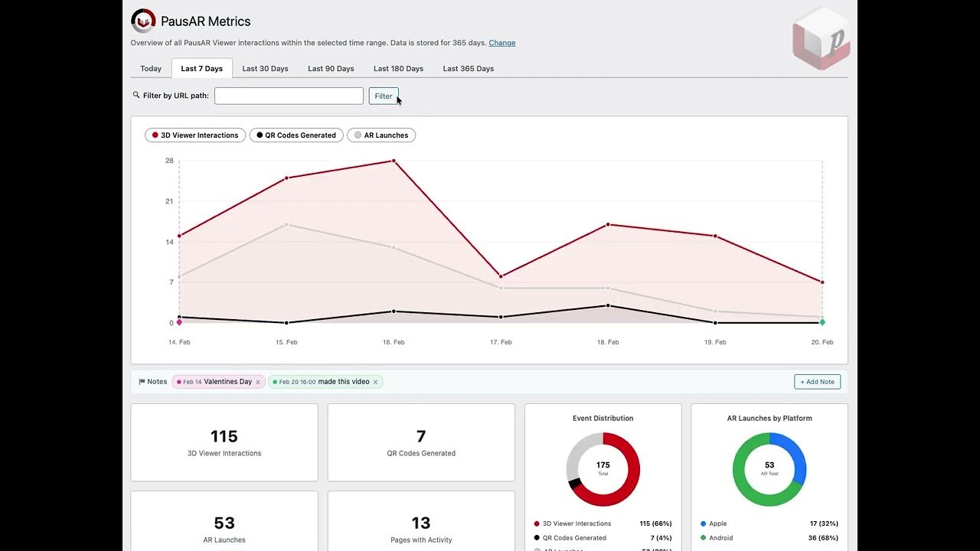Viewport: 980px width, 551px height.
Task: Click the '115 (66%)' distribution value
Action: point(655,524)
